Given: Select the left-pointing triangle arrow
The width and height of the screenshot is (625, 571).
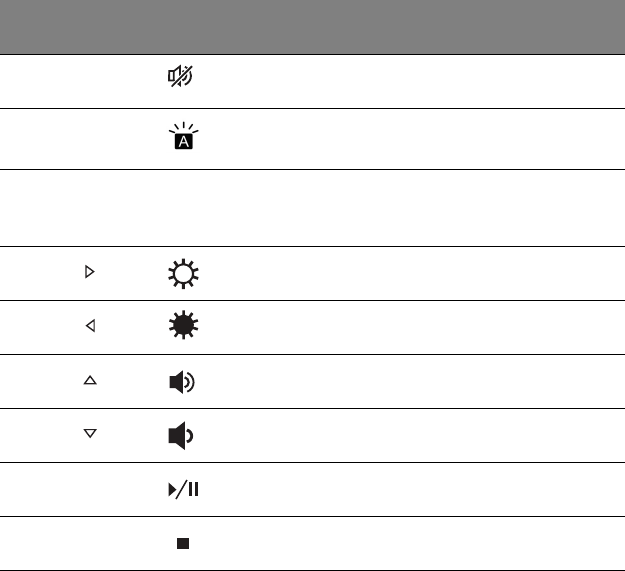Looking at the screenshot, I should (x=90, y=326).
